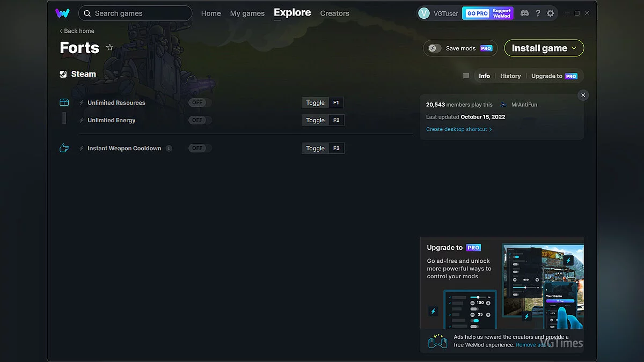Expand the Install game dropdown arrow
Image resolution: width=644 pixels, height=362 pixels.
(x=574, y=48)
